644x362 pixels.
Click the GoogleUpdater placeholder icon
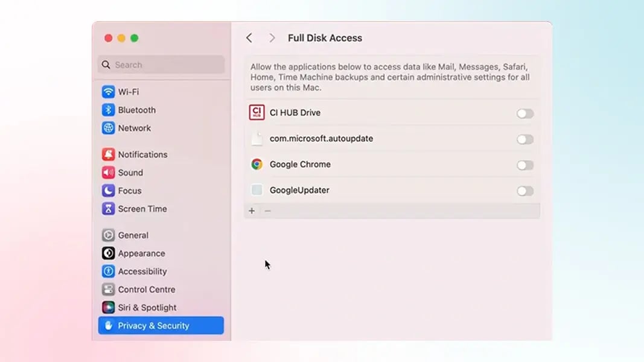click(257, 189)
